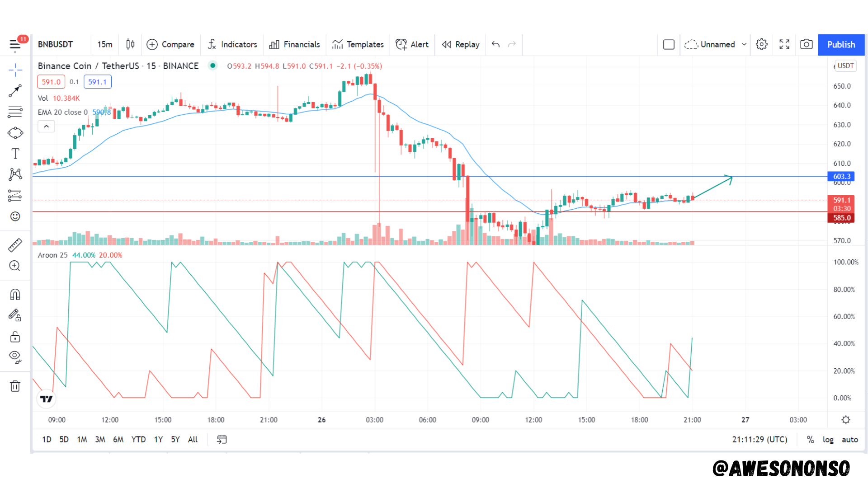Click the Aroon 25 indicator legend

pos(52,255)
